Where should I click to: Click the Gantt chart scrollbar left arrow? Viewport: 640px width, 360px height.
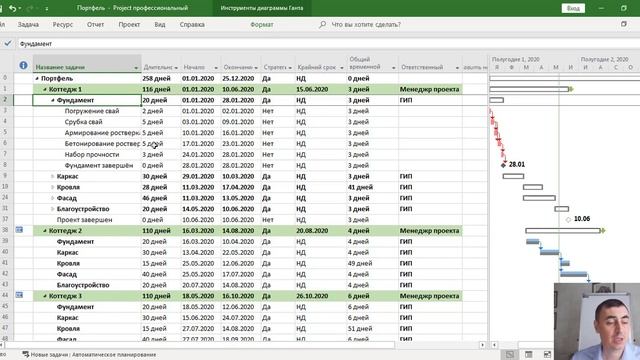pos(494,345)
